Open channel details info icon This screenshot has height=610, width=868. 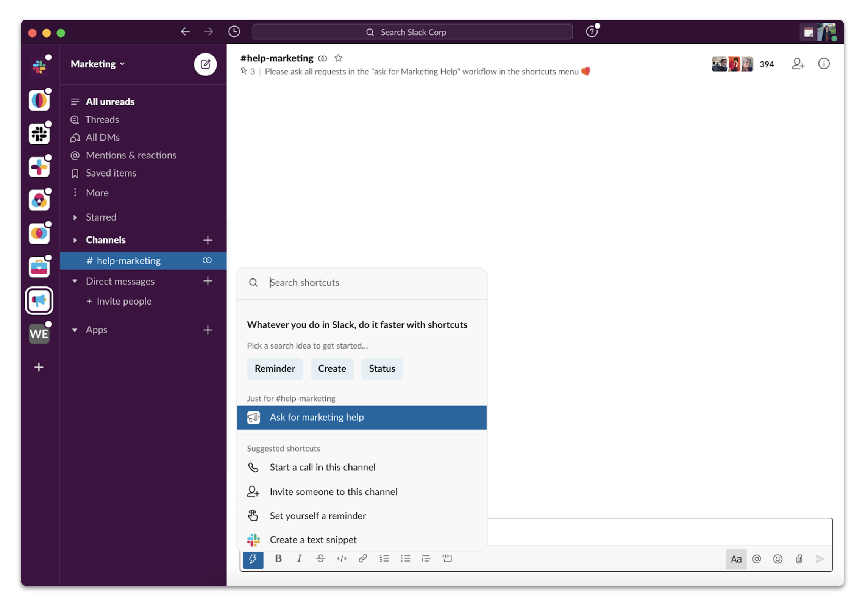[x=824, y=64]
